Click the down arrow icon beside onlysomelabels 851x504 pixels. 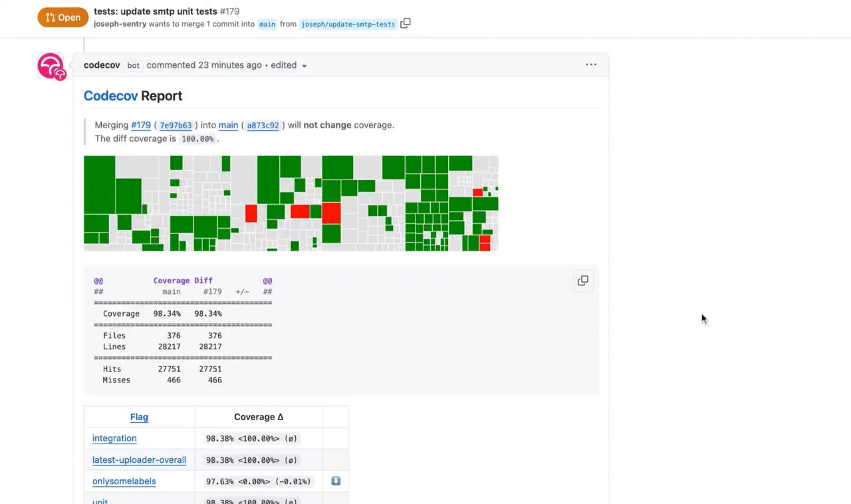coord(336,481)
